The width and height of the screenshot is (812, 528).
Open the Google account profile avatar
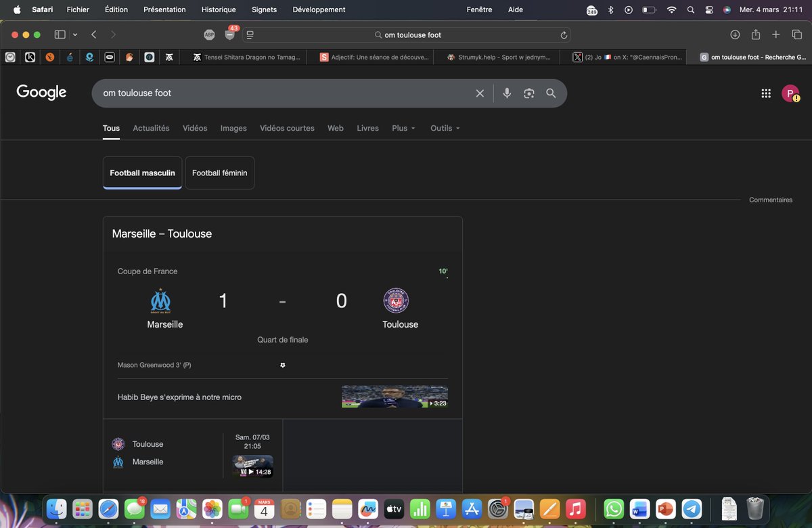click(790, 94)
